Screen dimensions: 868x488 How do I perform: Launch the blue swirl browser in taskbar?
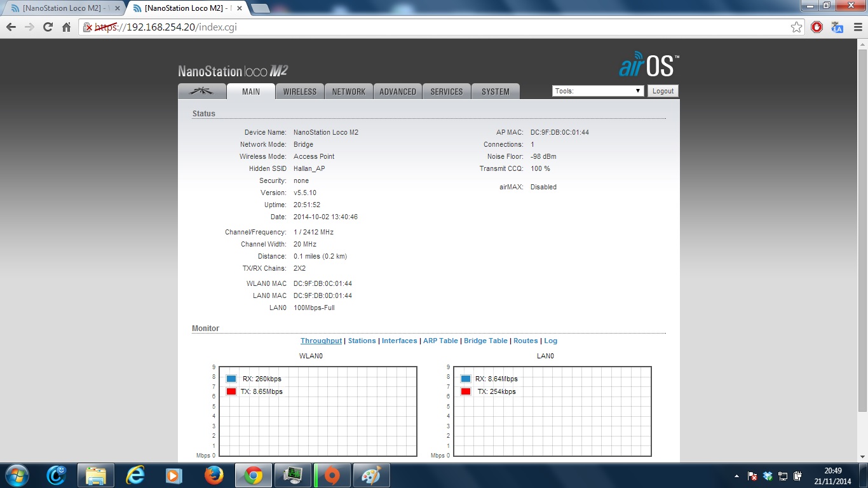(x=57, y=475)
